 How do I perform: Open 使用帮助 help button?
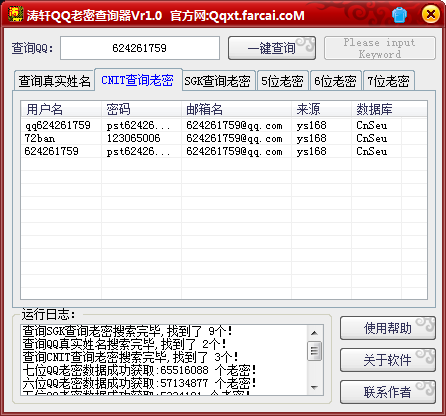388,328
